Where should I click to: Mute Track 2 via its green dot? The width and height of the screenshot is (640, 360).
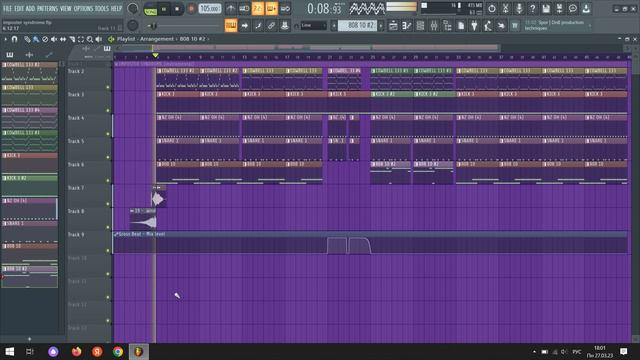pos(108,87)
